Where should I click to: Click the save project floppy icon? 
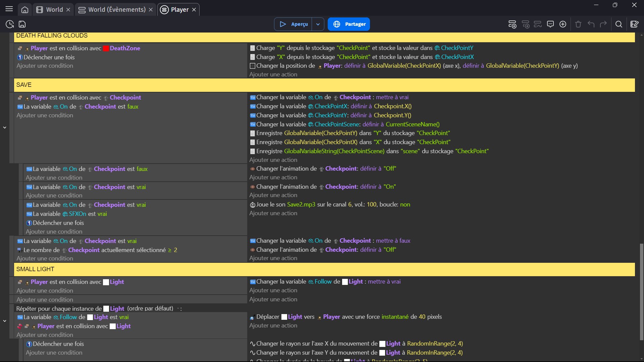click(x=22, y=24)
